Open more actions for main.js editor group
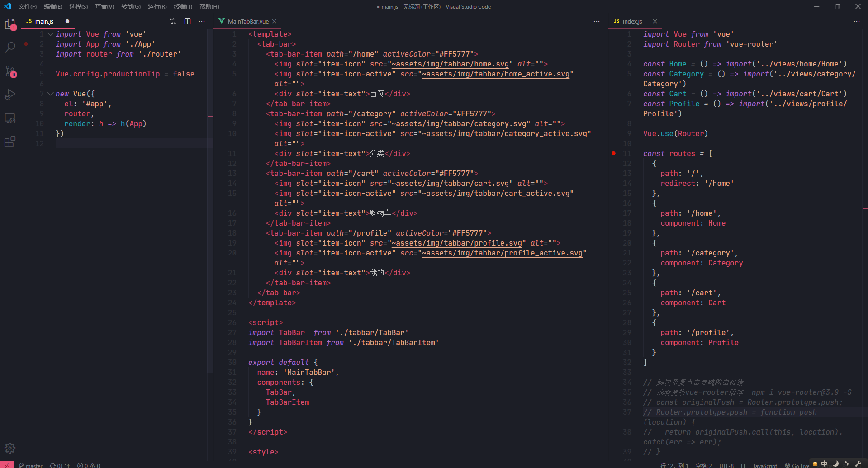The width and height of the screenshot is (868, 468). 202,21
